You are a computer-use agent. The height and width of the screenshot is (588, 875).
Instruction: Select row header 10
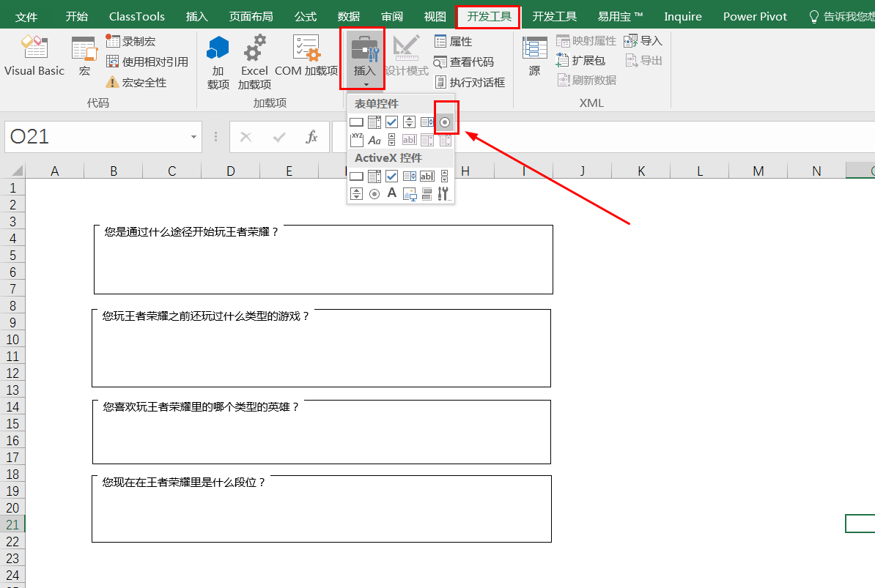[12, 340]
